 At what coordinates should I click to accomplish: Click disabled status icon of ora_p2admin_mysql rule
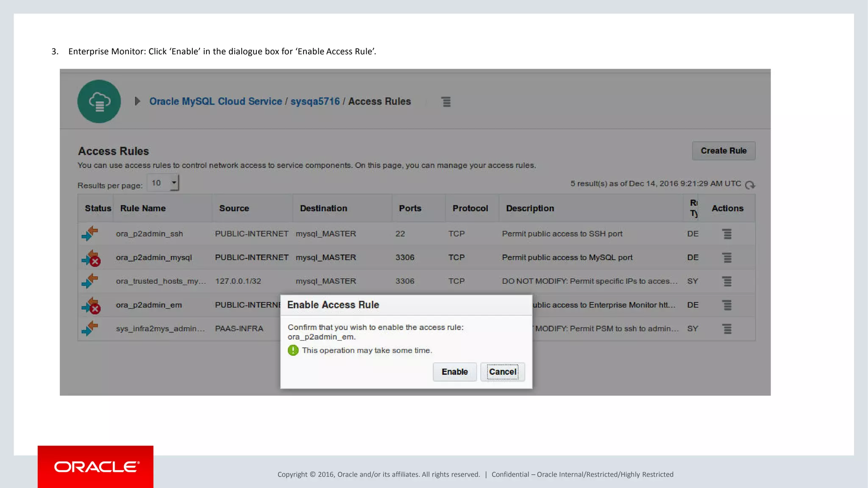click(x=91, y=258)
